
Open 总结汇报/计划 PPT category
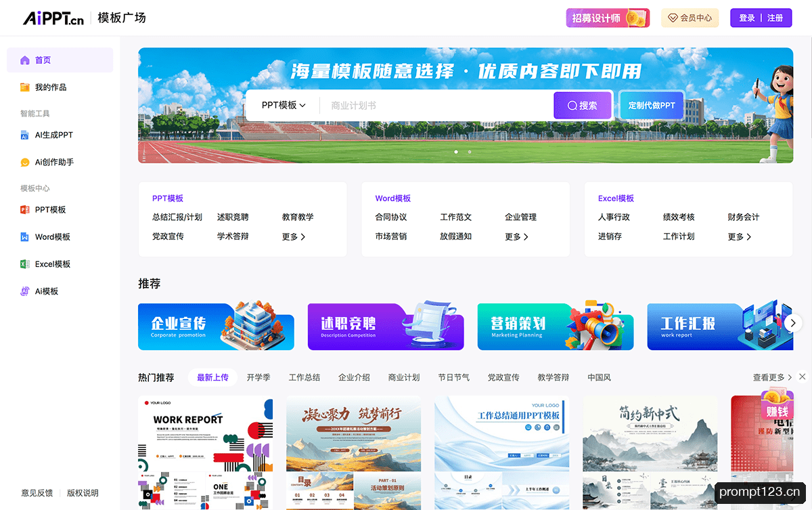pos(177,217)
